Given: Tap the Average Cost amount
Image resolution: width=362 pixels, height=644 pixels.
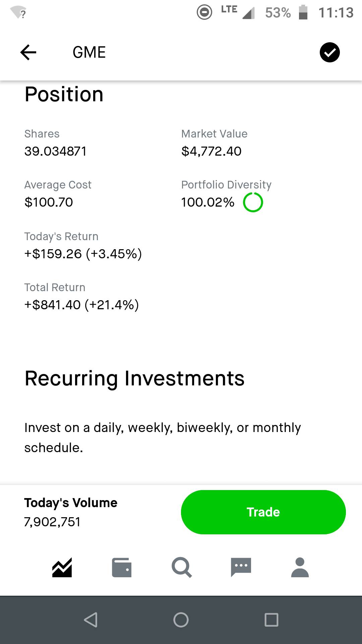Looking at the screenshot, I should [x=49, y=202].
